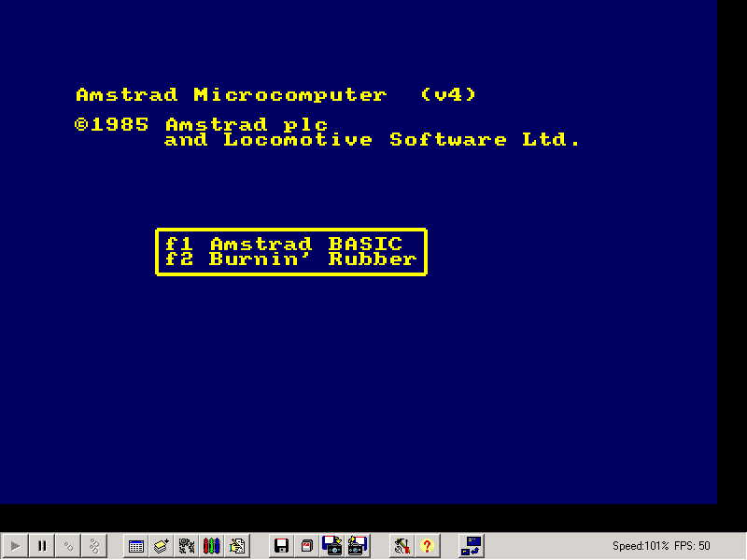Click the FPS counter in status bar
The width and height of the screenshot is (747, 560).
tap(692, 546)
